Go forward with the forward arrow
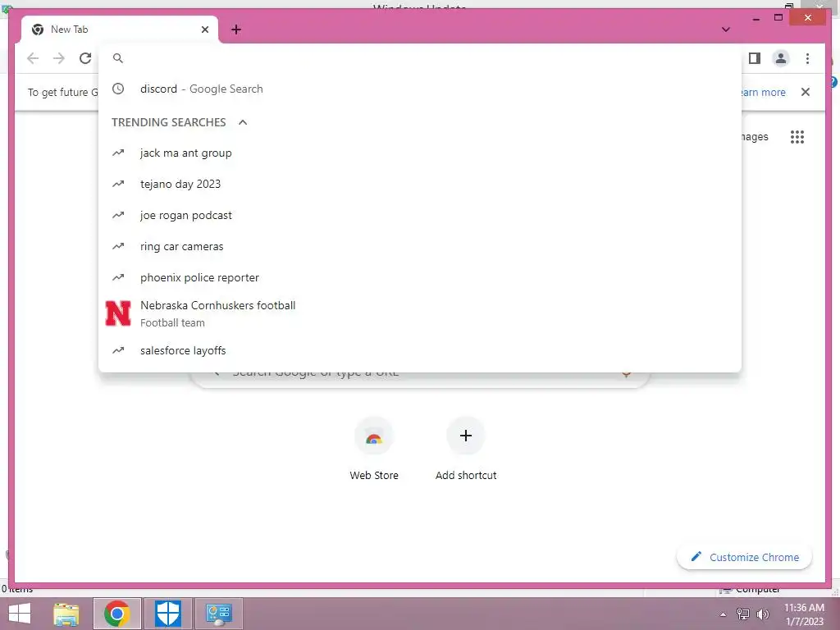The image size is (840, 630). click(x=59, y=58)
